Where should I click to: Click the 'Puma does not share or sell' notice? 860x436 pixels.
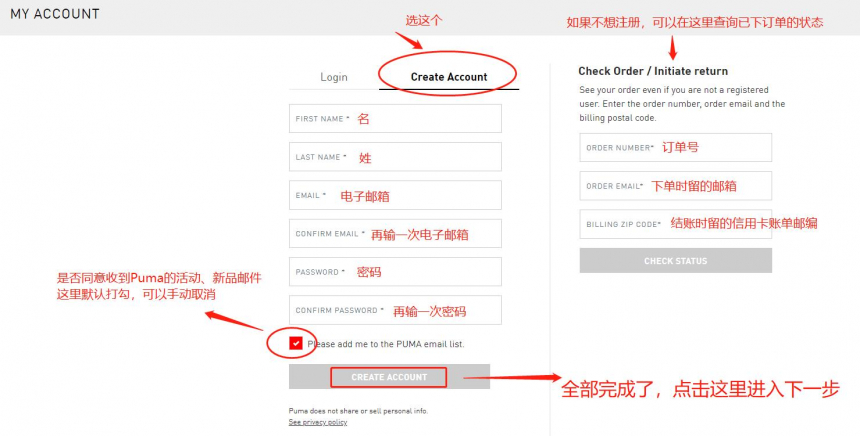click(x=358, y=411)
